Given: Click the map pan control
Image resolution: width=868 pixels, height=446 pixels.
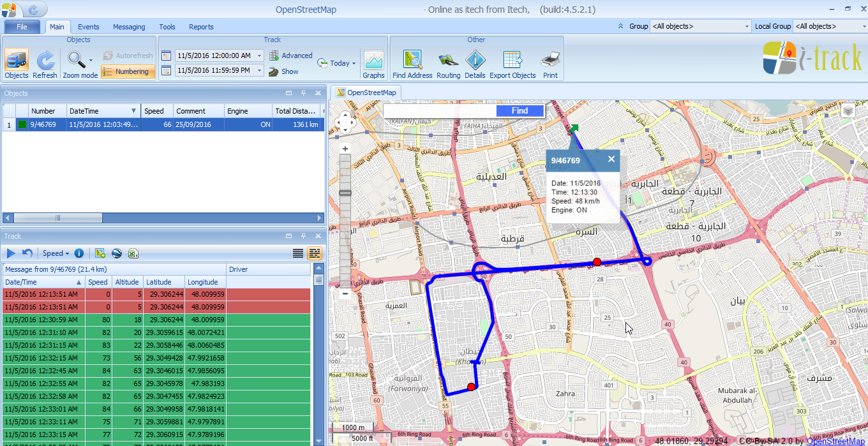Looking at the screenshot, I should tap(345, 123).
